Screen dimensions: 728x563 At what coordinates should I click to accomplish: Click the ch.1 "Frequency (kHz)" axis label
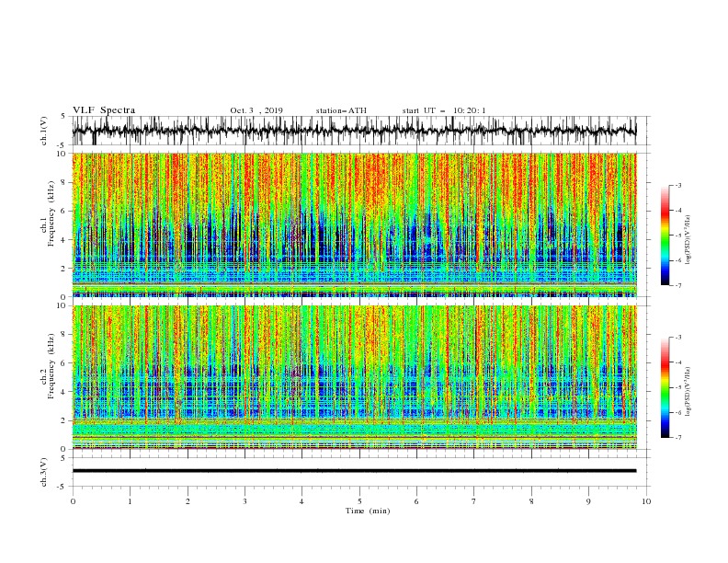coord(51,214)
